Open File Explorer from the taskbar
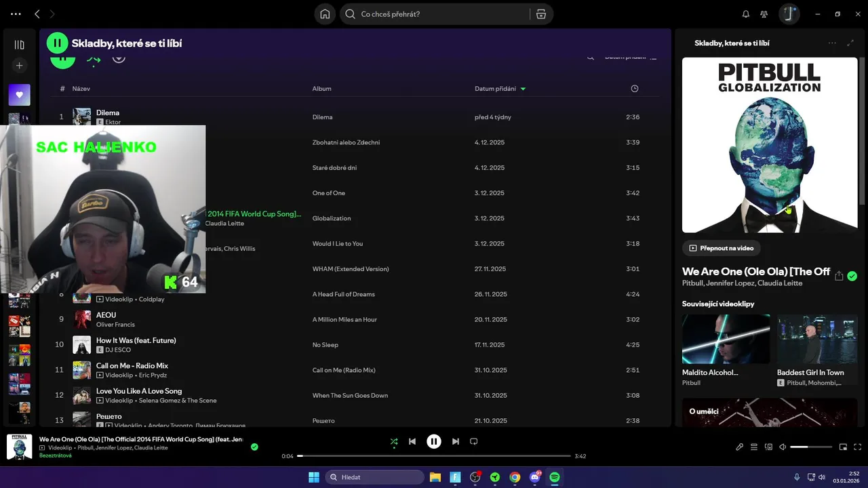Image resolution: width=868 pixels, height=488 pixels. [435, 477]
